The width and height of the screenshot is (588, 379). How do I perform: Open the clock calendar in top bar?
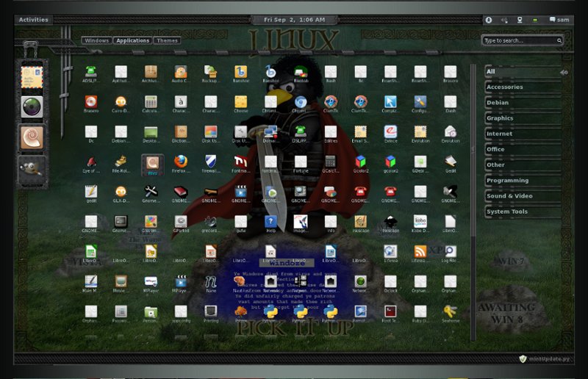pos(295,20)
